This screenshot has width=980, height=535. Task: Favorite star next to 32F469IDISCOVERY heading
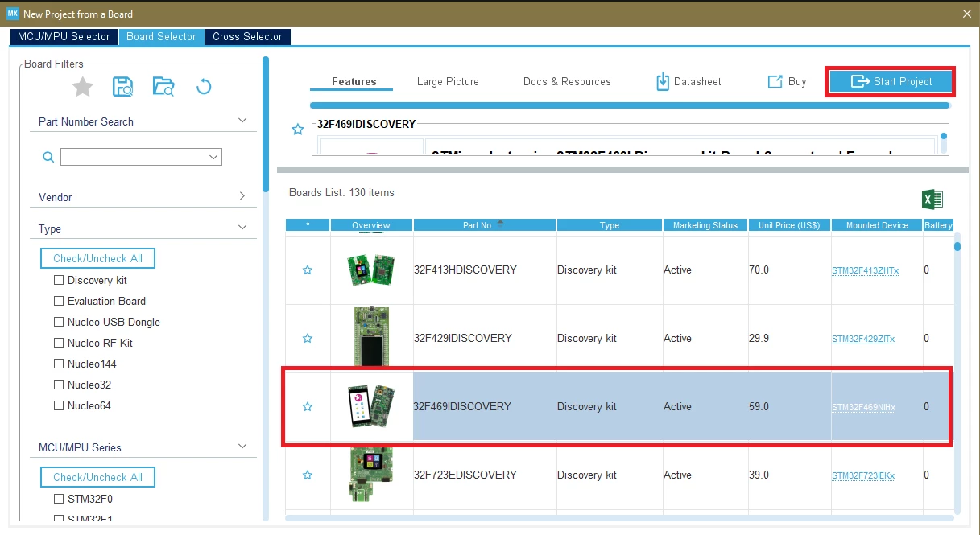tap(298, 130)
